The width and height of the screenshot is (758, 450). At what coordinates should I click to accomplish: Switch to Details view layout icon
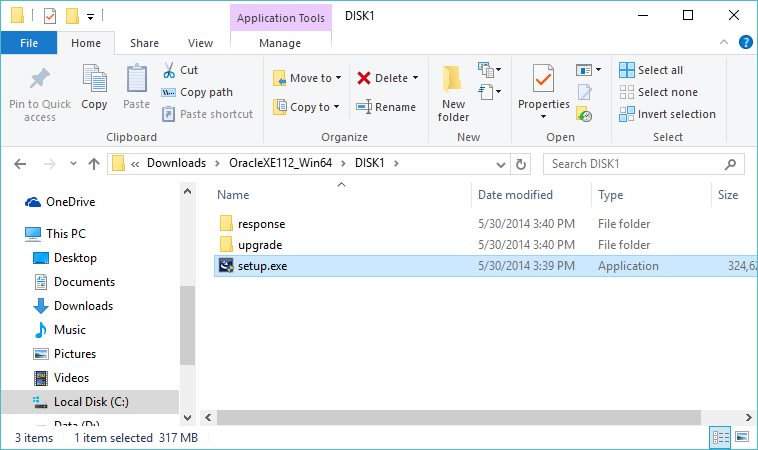click(x=720, y=437)
